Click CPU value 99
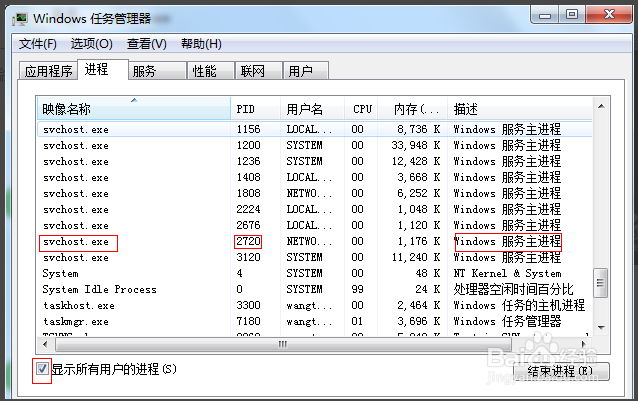 (x=357, y=289)
